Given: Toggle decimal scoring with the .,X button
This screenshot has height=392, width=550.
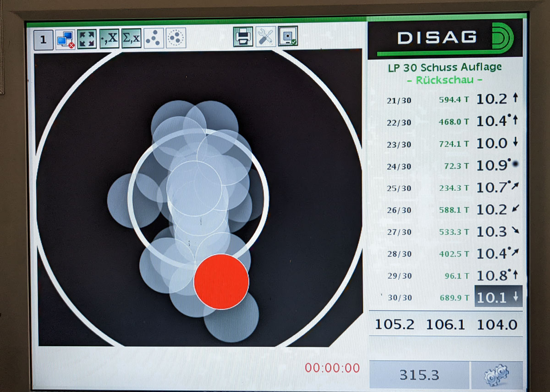Looking at the screenshot, I should [x=109, y=39].
